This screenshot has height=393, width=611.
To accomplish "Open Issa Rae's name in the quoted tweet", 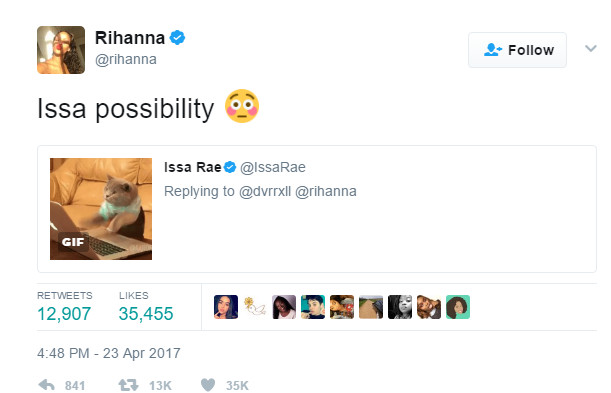I will click(192, 167).
